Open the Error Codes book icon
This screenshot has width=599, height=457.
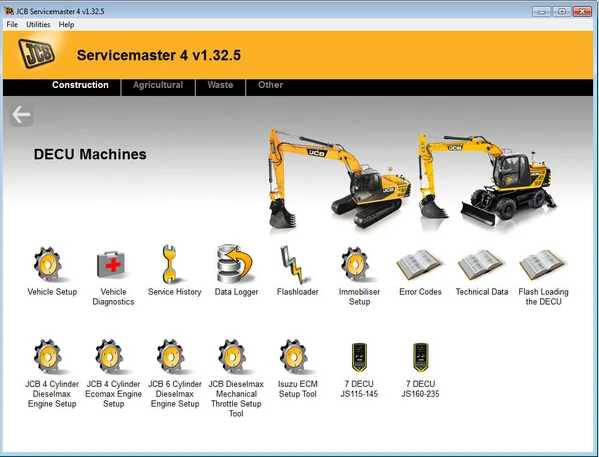[x=419, y=265]
